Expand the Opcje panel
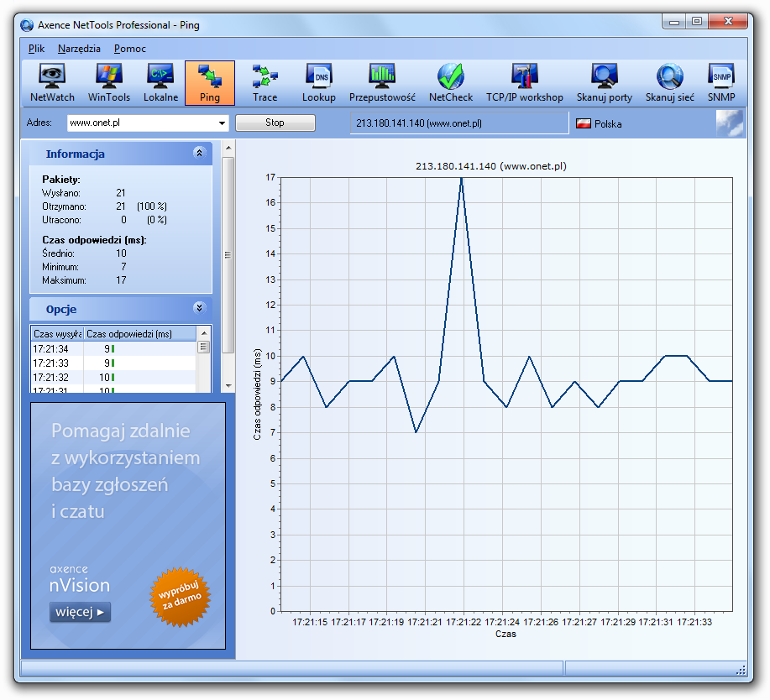The image size is (770, 700). coord(199,308)
